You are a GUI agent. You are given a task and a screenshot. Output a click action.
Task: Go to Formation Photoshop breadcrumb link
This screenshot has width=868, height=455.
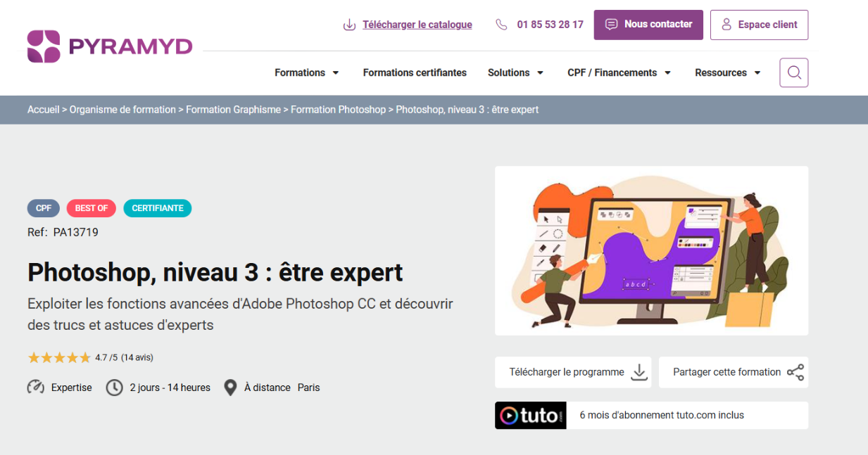pyautogui.click(x=338, y=110)
